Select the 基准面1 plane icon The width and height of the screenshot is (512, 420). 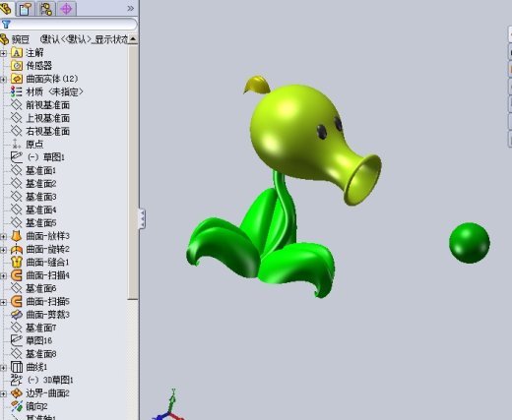click(x=17, y=170)
